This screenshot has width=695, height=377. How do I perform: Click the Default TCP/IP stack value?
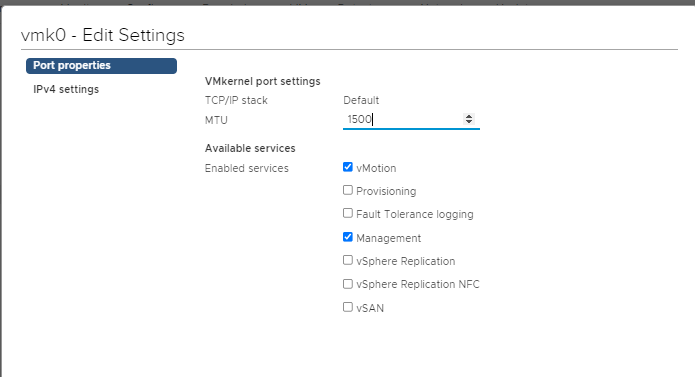pos(361,100)
